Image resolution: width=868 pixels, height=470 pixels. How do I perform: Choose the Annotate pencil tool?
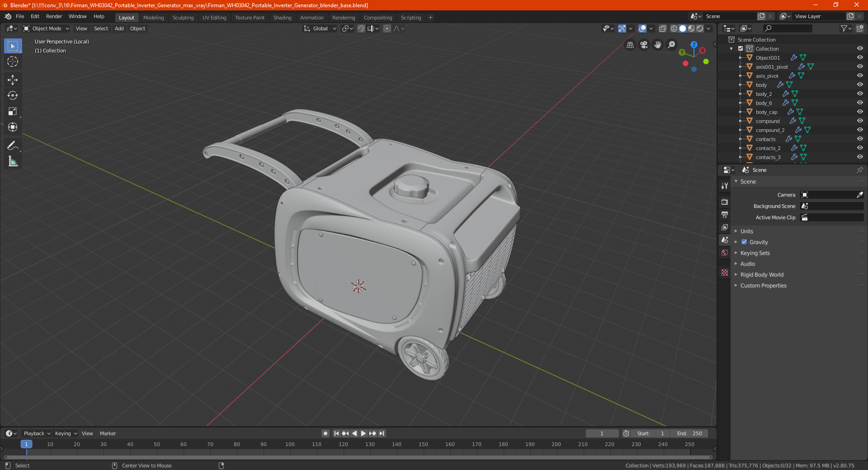13,146
